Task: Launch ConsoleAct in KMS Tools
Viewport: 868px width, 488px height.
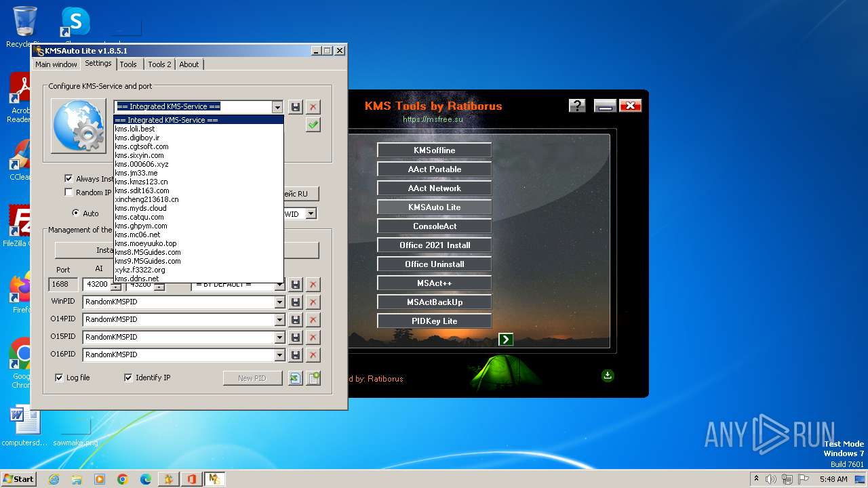Action: pyautogui.click(x=435, y=226)
